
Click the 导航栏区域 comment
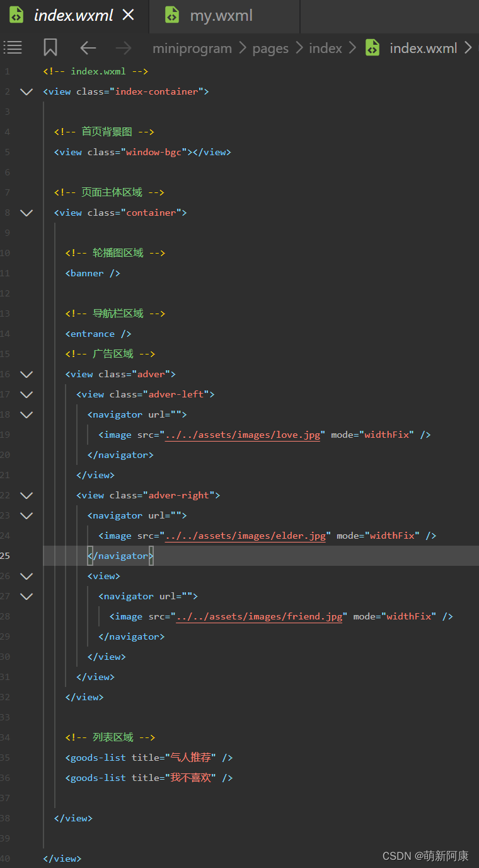click(115, 314)
